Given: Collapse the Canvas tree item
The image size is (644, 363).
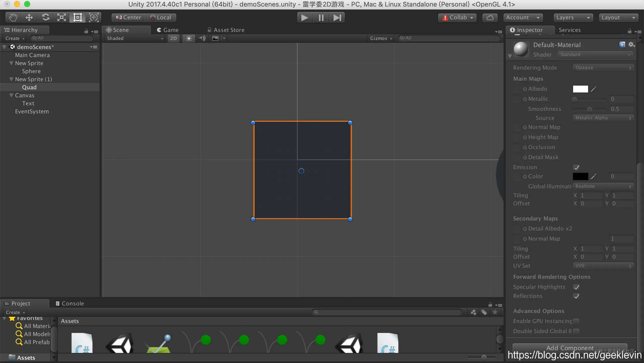Looking at the screenshot, I should (x=11, y=95).
